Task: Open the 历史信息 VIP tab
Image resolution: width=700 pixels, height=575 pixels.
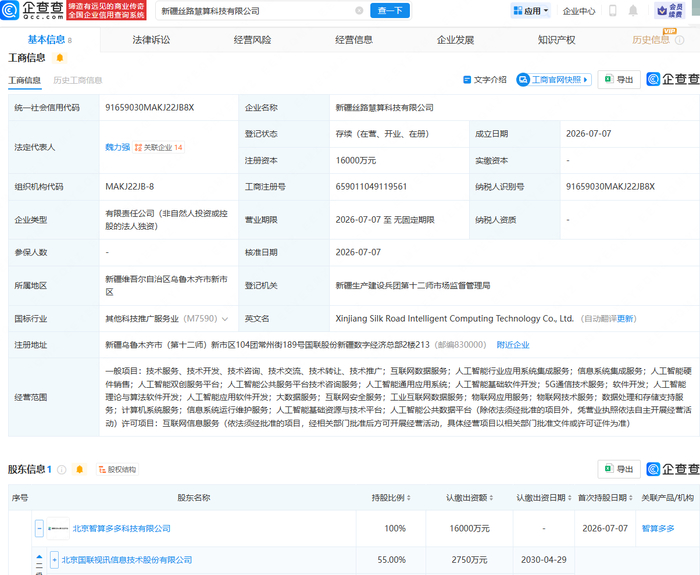Action: (651, 40)
